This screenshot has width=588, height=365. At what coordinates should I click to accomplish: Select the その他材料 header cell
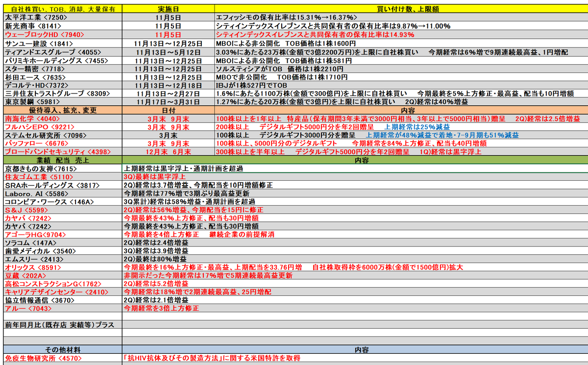(x=62, y=350)
